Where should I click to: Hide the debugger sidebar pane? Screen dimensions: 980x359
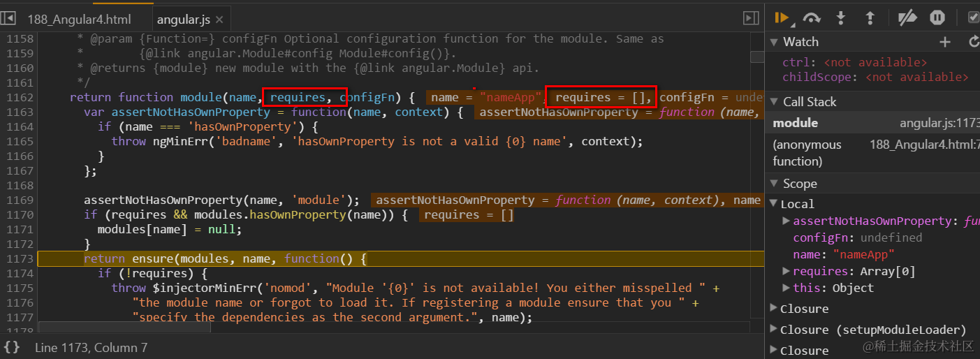[751, 18]
